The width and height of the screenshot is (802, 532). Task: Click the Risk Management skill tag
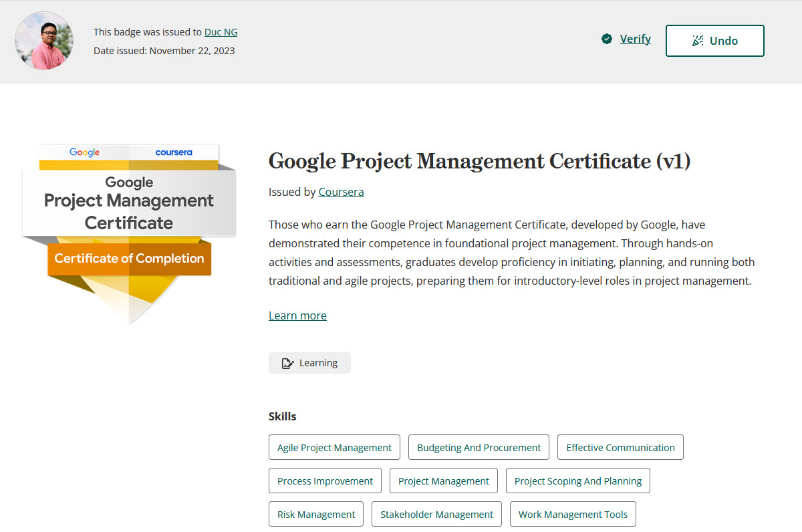[x=316, y=515]
